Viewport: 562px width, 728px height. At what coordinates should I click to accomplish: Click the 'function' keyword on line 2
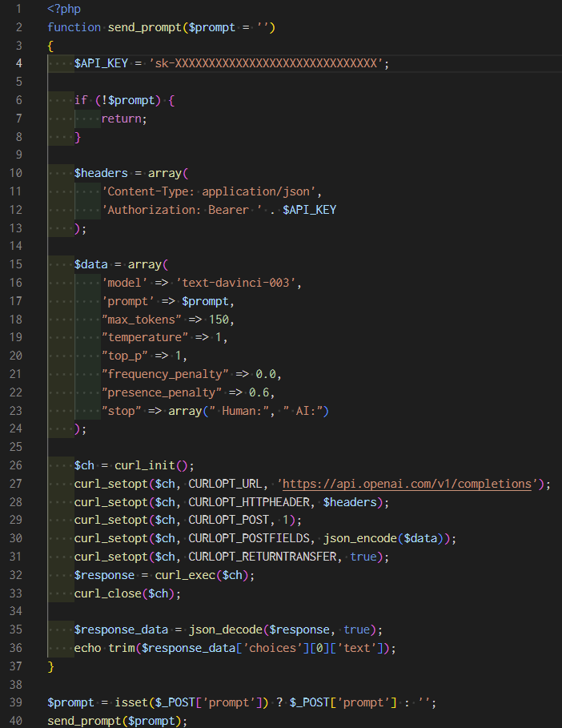(74, 27)
